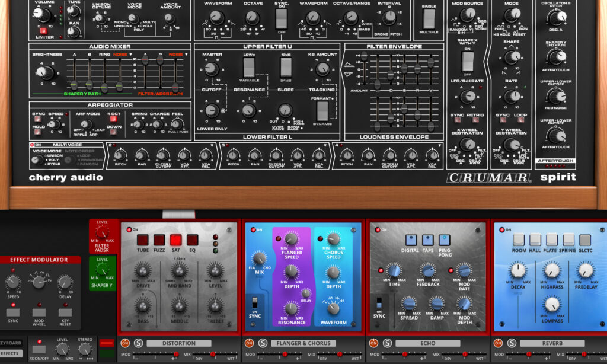Click the ECHO effect name label
This screenshot has height=364, width=607.
[x=428, y=343]
